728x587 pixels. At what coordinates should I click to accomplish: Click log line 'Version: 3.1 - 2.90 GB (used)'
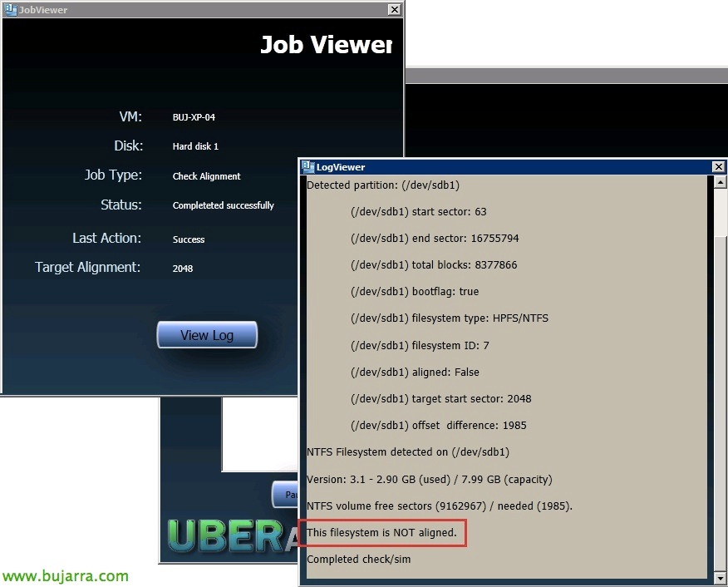430,479
